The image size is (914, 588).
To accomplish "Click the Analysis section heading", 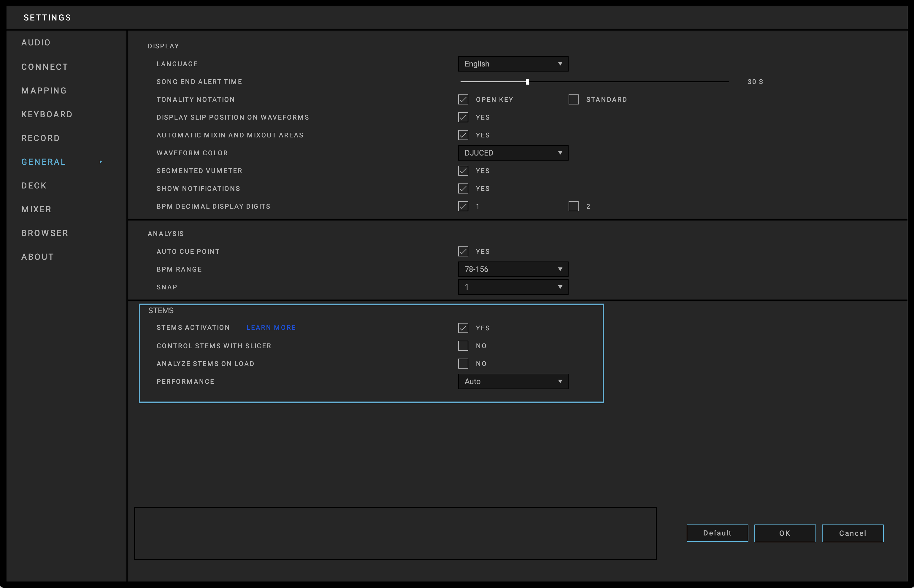I will click(x=166, y=234).
